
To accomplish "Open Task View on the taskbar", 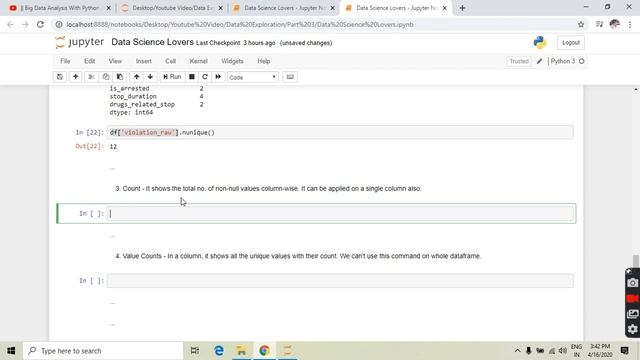I will (195, 351).
